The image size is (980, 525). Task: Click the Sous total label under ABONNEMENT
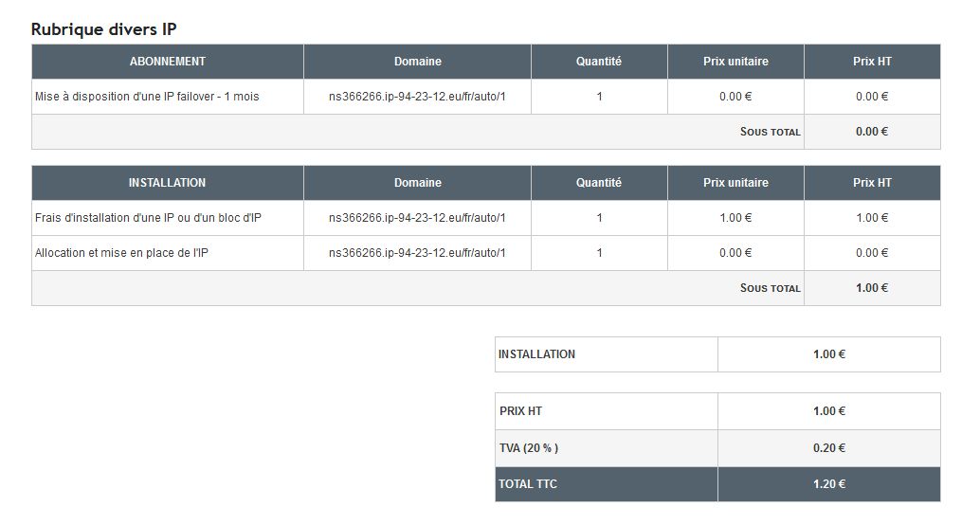770,133
